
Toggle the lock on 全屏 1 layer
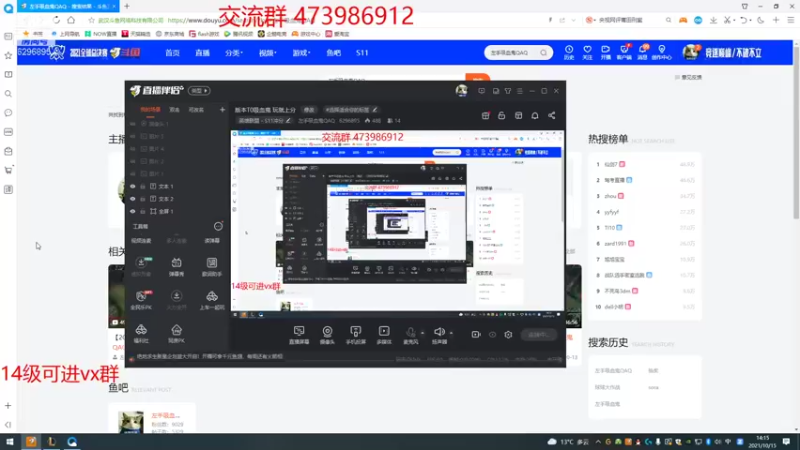(x=143, y=211)
